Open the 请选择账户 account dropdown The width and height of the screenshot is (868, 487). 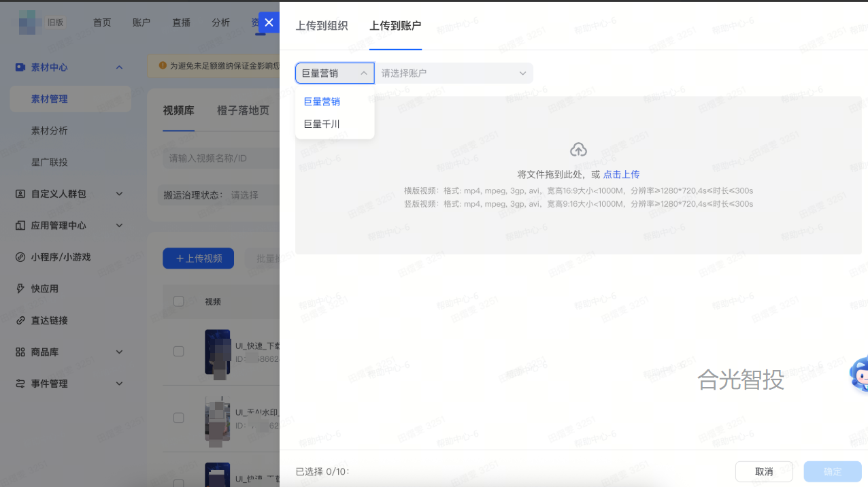(454, 73)
